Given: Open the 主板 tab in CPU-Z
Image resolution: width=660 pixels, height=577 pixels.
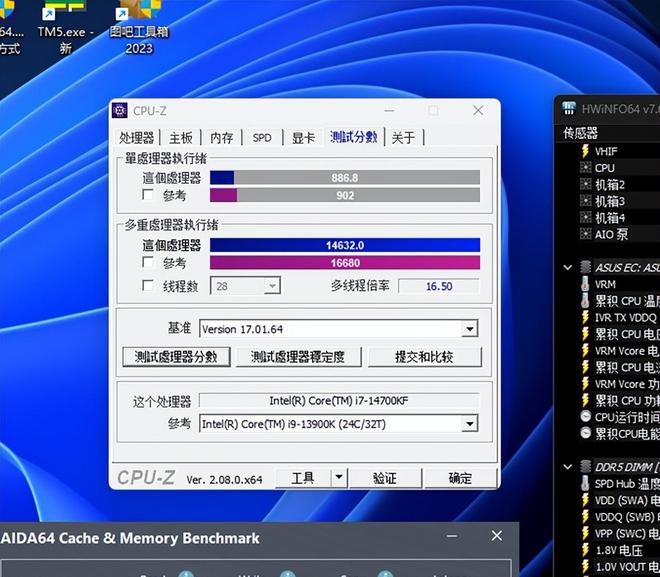Looking at the screenshot, I should [x=181, y=138].
